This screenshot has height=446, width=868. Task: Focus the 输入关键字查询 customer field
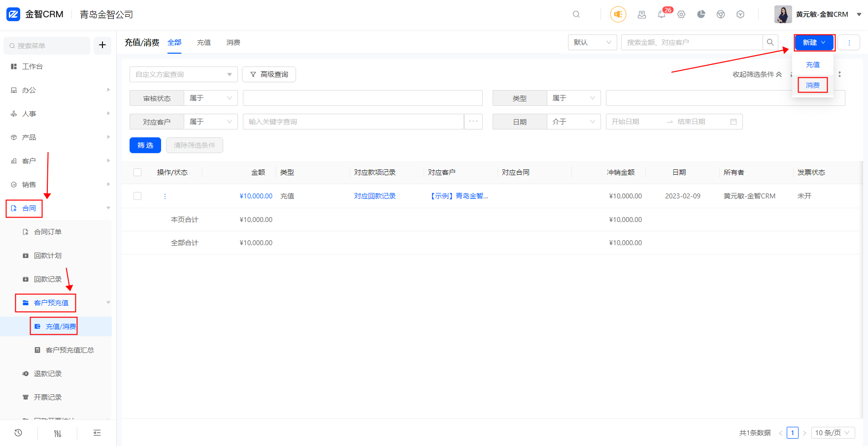pyautogui.click(x=353, y=122)
